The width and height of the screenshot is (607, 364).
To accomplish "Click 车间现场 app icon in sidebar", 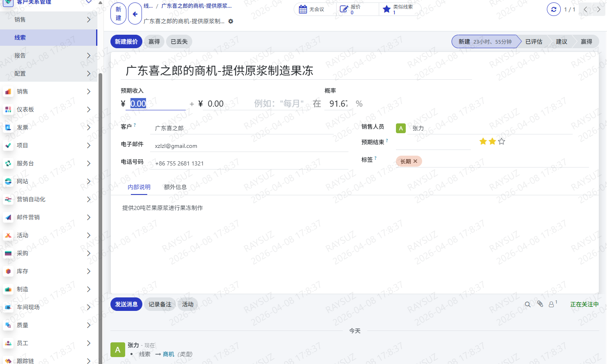I will (x=8, y=307).
